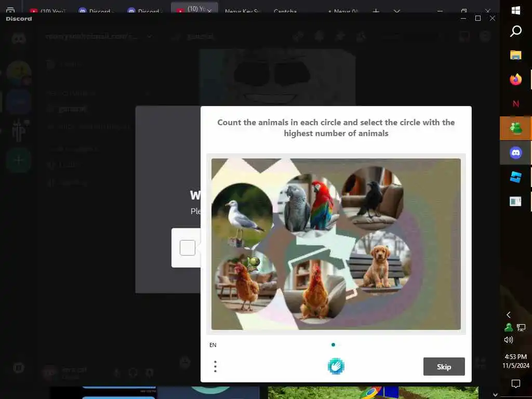Click the hCaptcha hand logo icon

(x=336, y=366)
